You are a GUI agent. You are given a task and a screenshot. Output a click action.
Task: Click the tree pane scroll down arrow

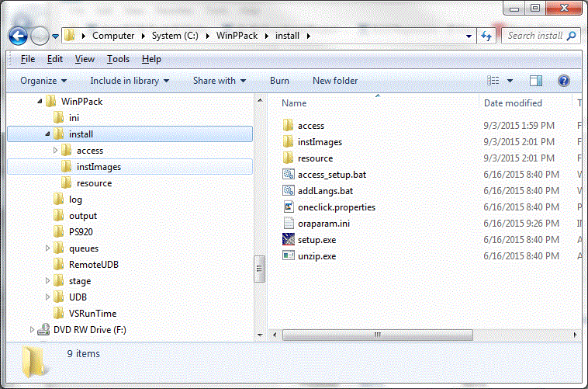260,334
